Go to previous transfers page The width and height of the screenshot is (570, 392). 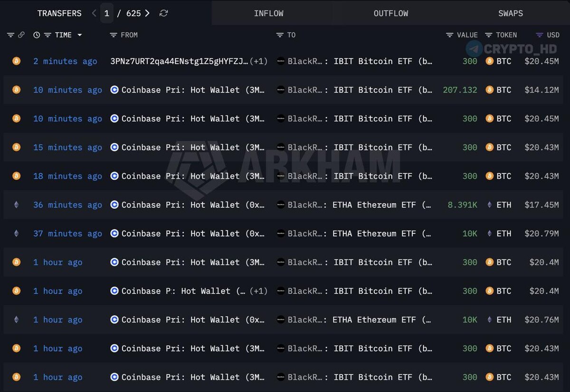[94, 13]
